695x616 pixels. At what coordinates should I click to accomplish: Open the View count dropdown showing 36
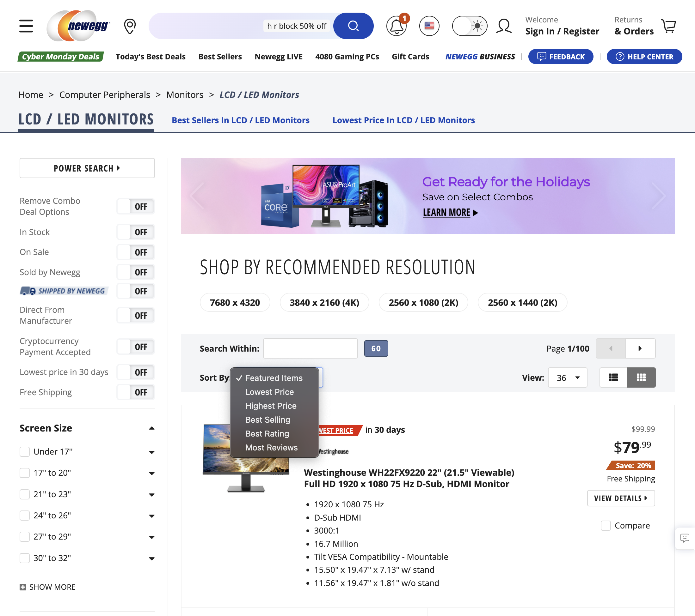tap(567, 377)
